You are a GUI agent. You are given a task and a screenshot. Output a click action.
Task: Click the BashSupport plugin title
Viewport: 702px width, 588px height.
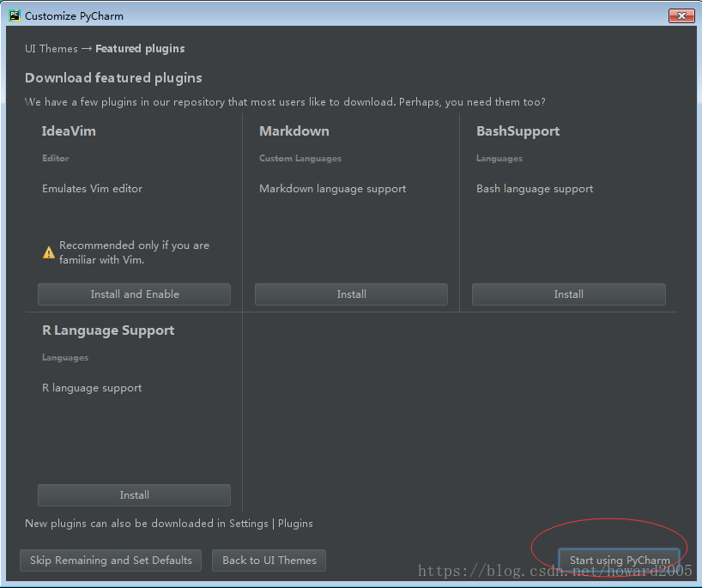[x=518, y=131]
